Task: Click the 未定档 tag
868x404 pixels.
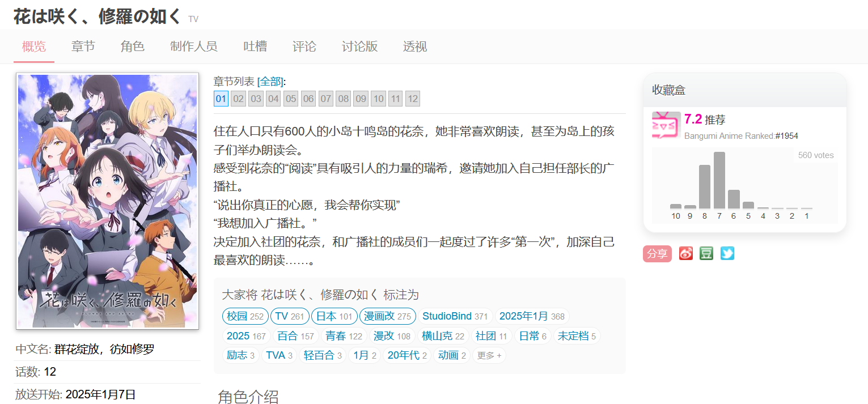Action: (x=577, y=336)
